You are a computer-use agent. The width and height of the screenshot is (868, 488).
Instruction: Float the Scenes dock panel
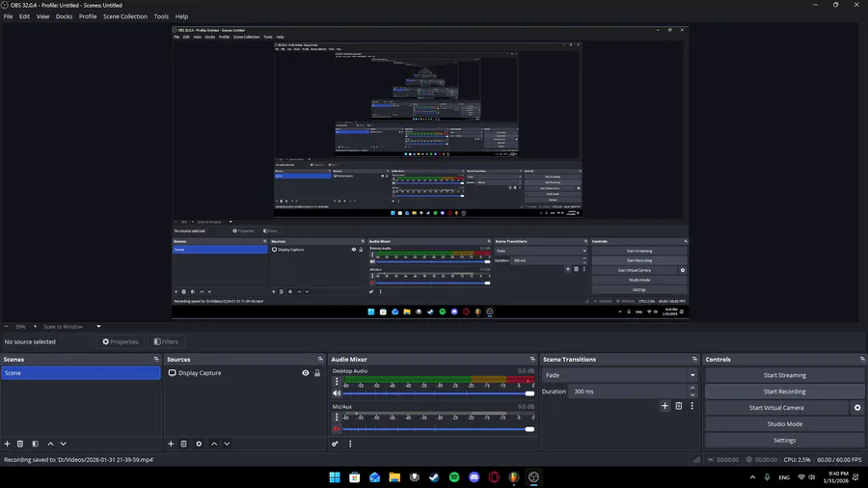(x=156, y=359)
